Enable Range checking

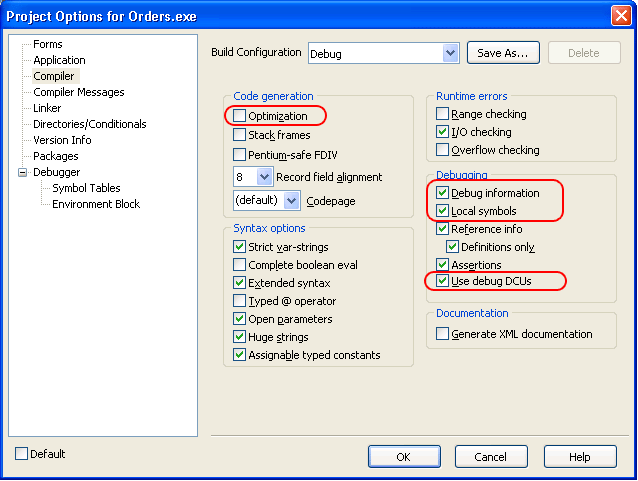443,115
